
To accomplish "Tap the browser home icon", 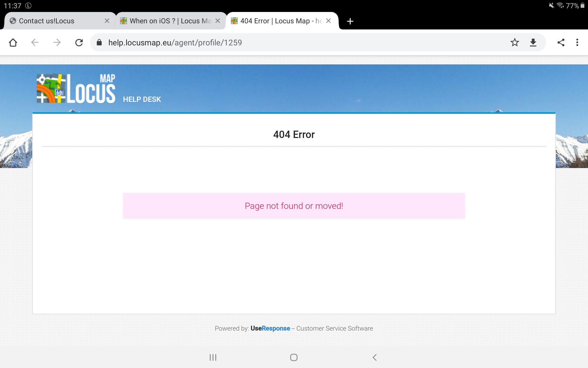I will [13, 43].
